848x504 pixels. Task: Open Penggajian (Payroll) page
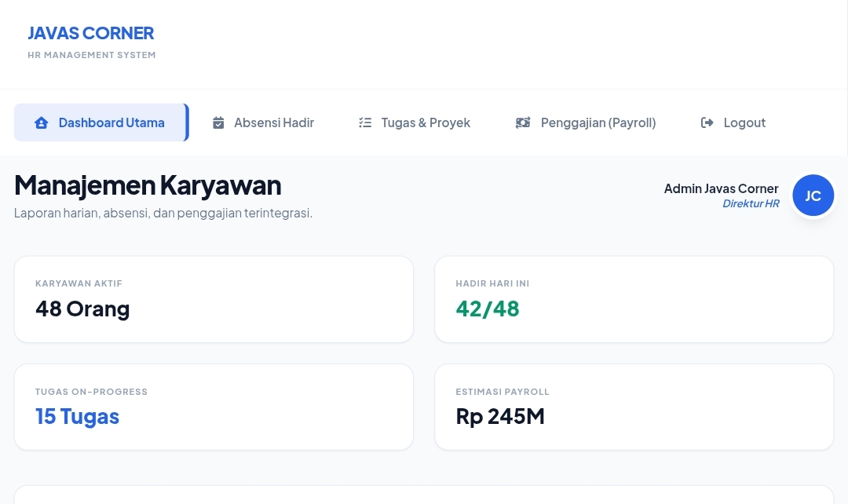tap(585, 122)
